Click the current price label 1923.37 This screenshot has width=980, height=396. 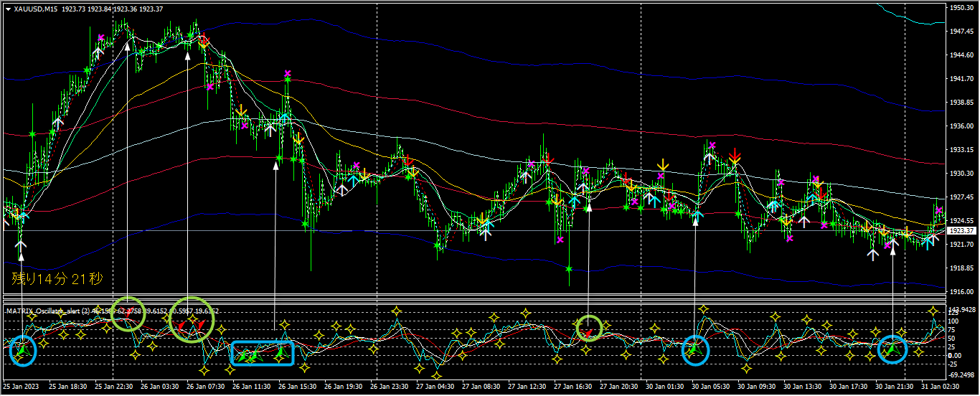pos(961,231)
